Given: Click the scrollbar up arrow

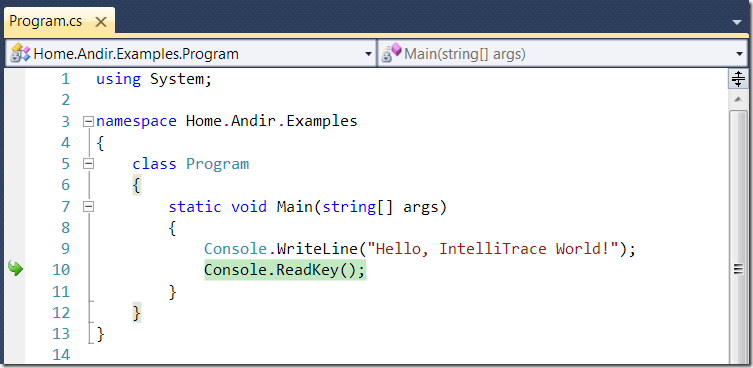Looking at the screenshot, I should pyautogui.click(x=737, y=98).
